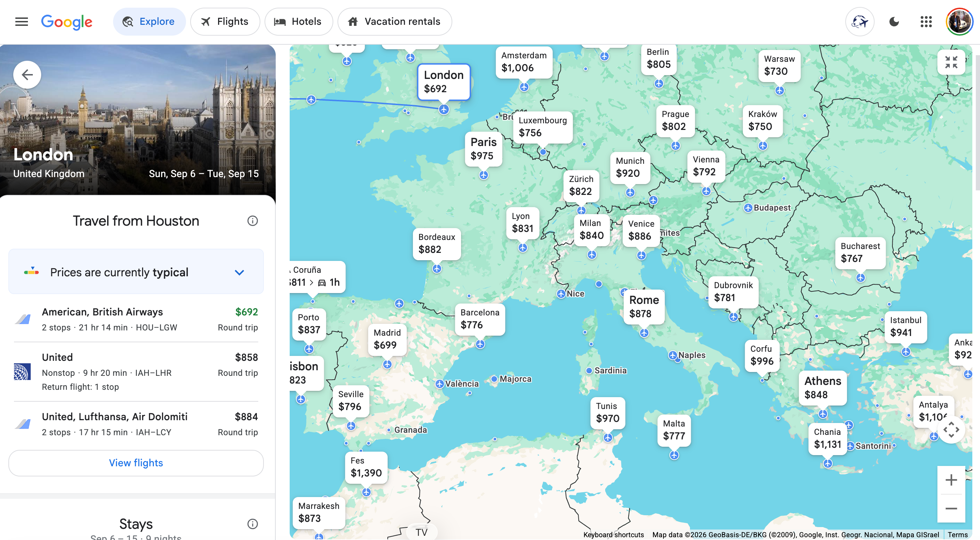Select American, British Airways $692 flight
This screenshot has width=980, height=540.
click(136, 319)
